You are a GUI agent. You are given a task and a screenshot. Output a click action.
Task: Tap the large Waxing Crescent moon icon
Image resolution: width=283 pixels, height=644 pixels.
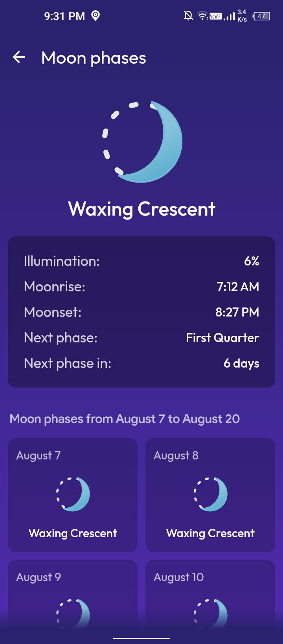(x=142, y=142)
